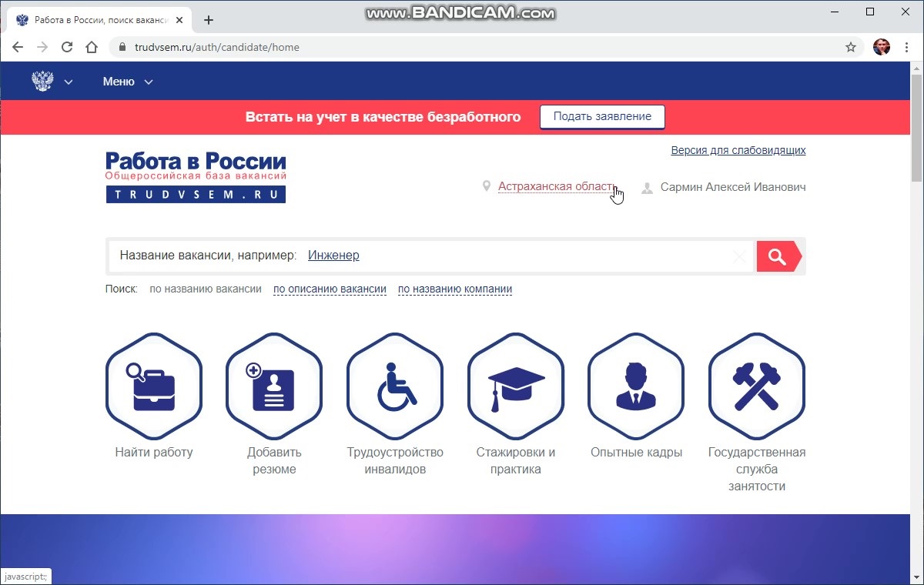Open the Сармин Алексей Иванович profile
The width and height of the screenshot is (924, 585).
click(x=733, y=187)
